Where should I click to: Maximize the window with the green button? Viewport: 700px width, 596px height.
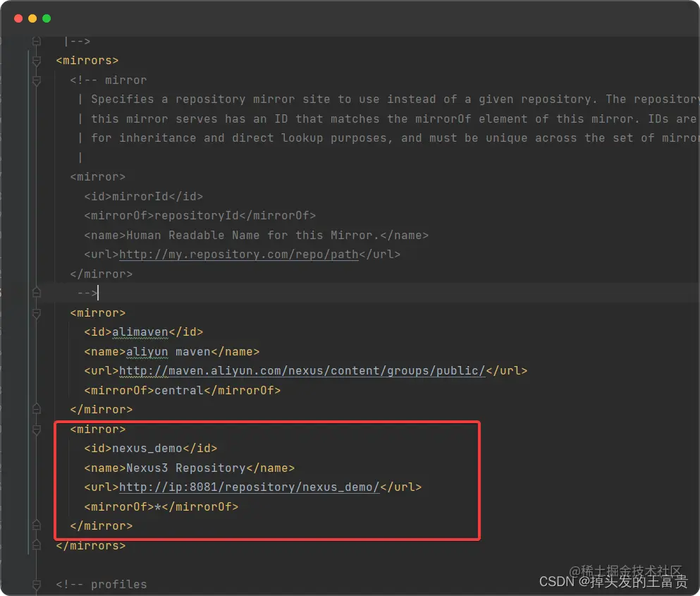[x=47, y=18]
